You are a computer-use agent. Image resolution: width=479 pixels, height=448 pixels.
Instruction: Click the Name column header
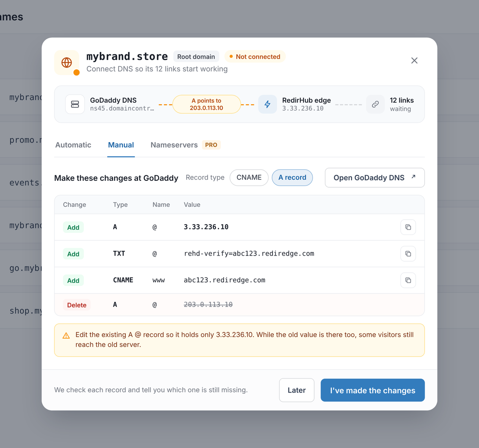click(161, 204)
